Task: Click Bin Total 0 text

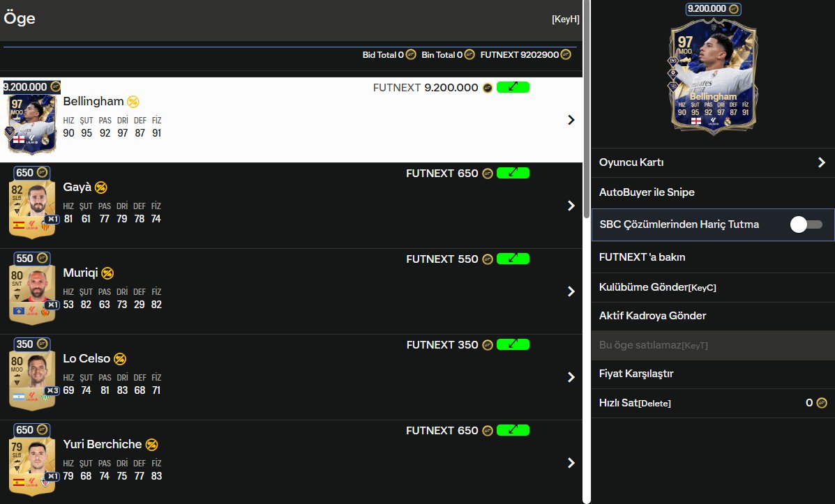Action: click(442, 55)
